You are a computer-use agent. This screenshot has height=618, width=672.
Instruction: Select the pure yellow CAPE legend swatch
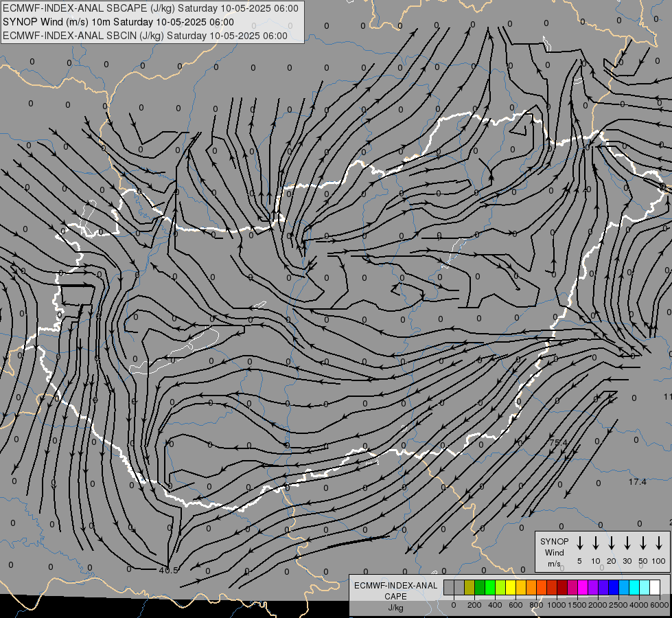click(511, 587)
